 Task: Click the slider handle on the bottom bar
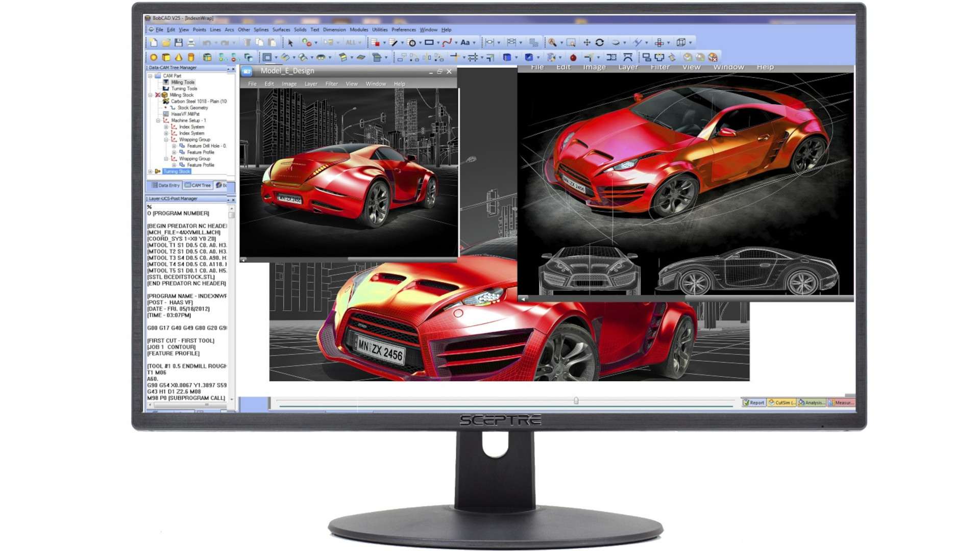(x=576, y=400)
